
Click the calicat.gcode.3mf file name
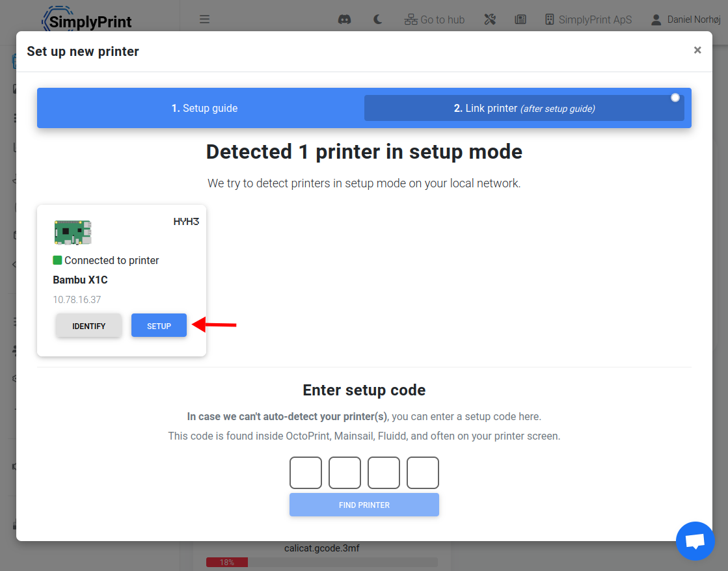322,548
